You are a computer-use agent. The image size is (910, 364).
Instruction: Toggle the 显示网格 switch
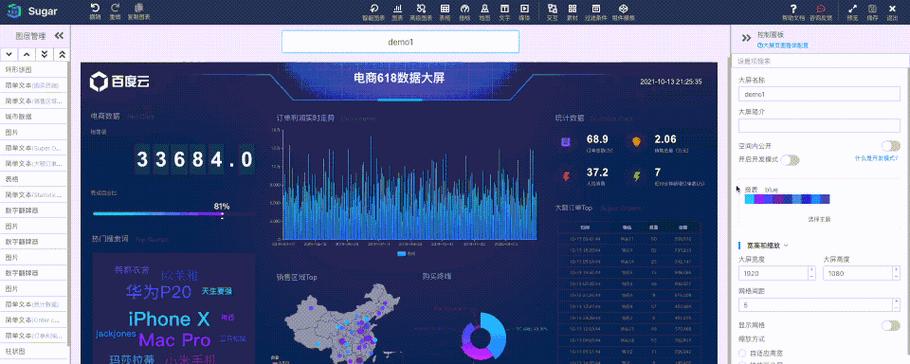(890, 326)
